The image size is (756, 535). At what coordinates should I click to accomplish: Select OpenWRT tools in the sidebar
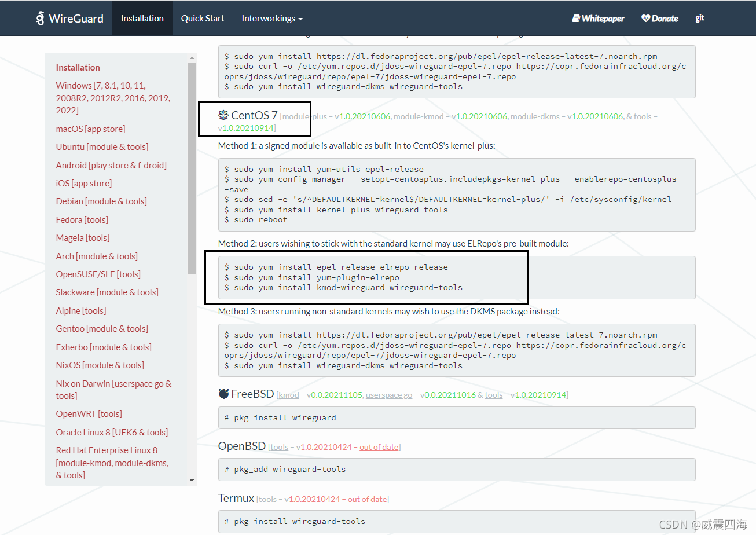pos(88,413)
